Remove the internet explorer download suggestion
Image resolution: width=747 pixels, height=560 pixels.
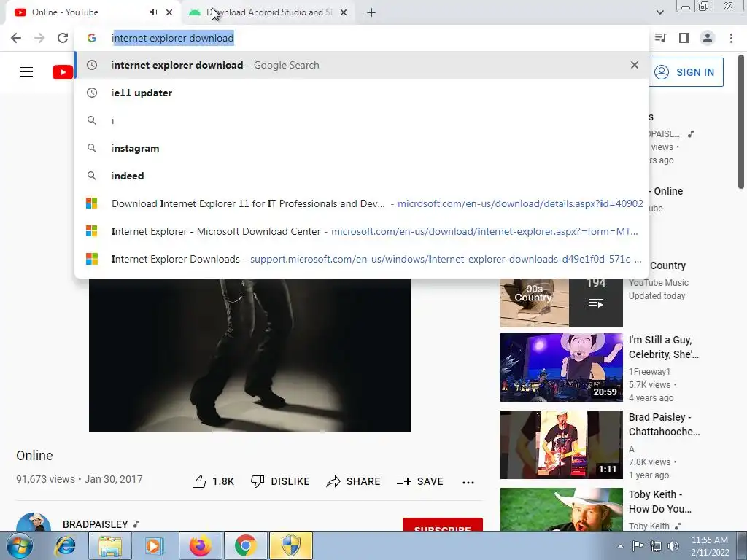(x=634, y=65)
